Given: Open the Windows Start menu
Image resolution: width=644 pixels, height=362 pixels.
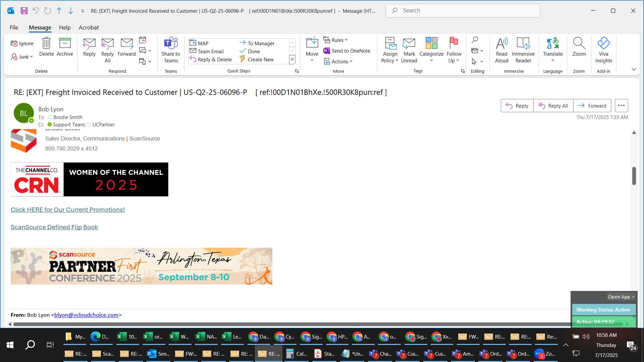Looking at the screenshot, I should pos(10,345).
